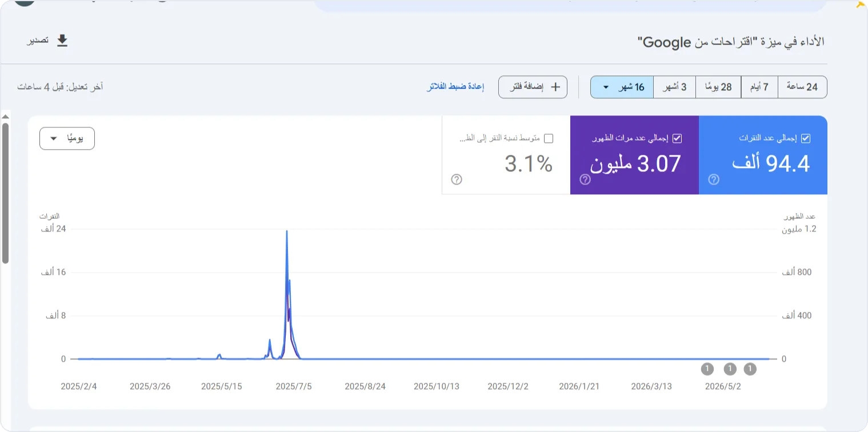Click the export download icon
The image size is (868, 432).
coord(62,41)
